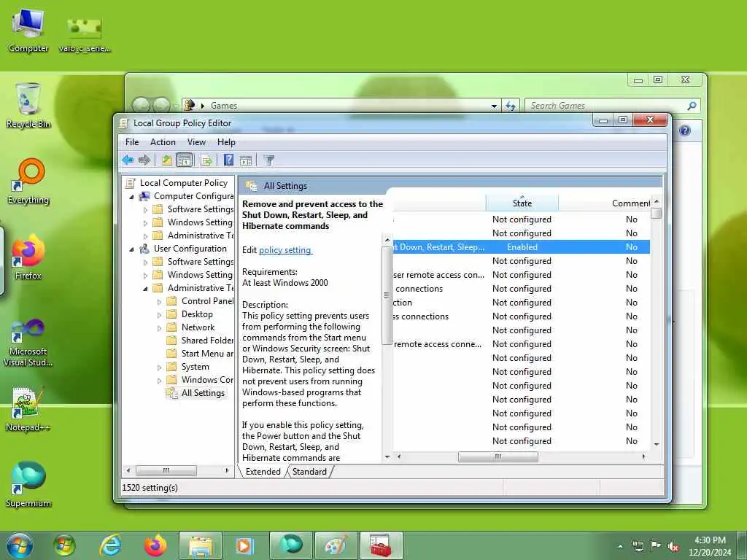Click the red toolbox taskbar icon

[381, 545]
